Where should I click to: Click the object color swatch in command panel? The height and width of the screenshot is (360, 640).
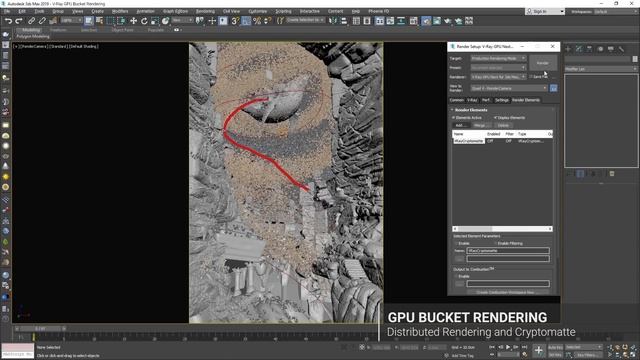[635, 59]
